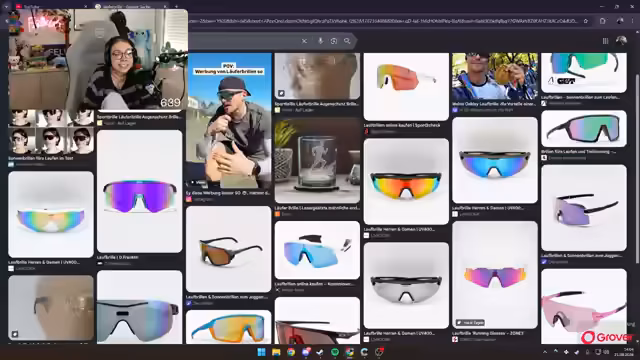The width and height of the screenshot is (640, 360).
Task: Open the browser extensions icon
Action: pyautogui.click(x=602, y=21)
